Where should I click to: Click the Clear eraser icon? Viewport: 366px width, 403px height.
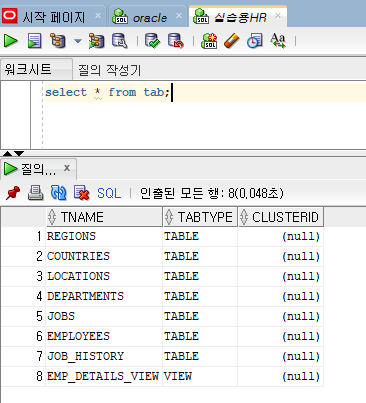coord(232,41)
